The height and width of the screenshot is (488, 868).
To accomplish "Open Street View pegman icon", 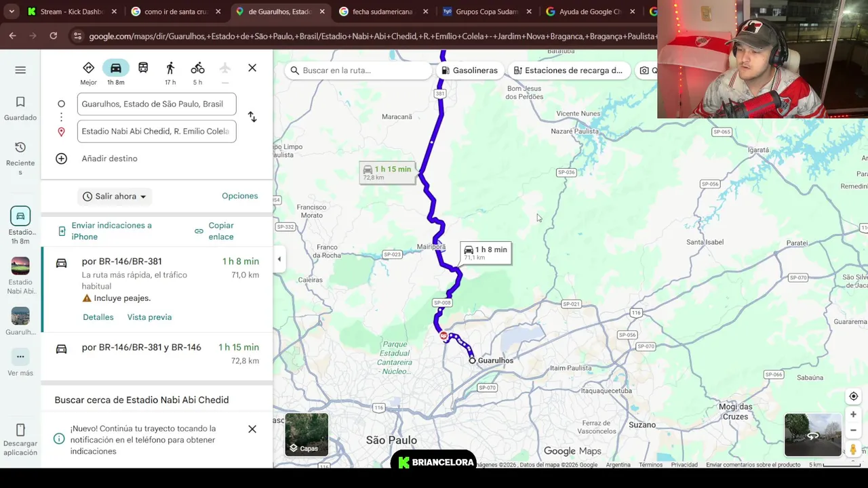I will coord(854,449).
